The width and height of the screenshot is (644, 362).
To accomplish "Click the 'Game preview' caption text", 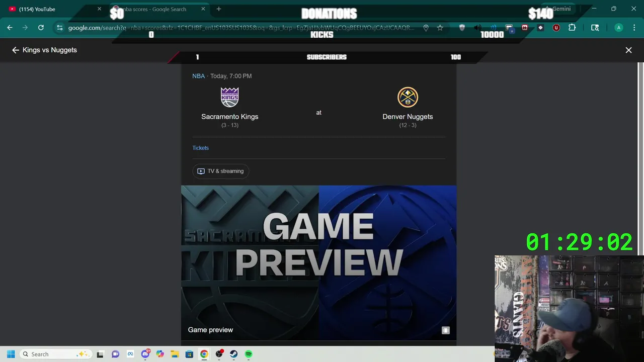I will (210, 330).
